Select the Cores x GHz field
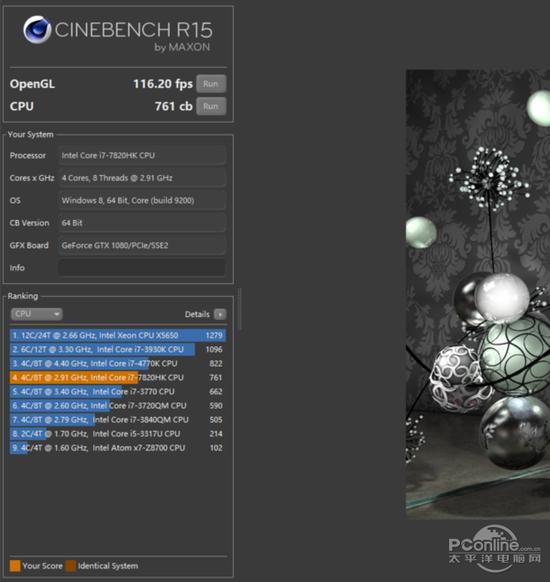550x582 pixels. pyautogui.click(x=142, y=178)
